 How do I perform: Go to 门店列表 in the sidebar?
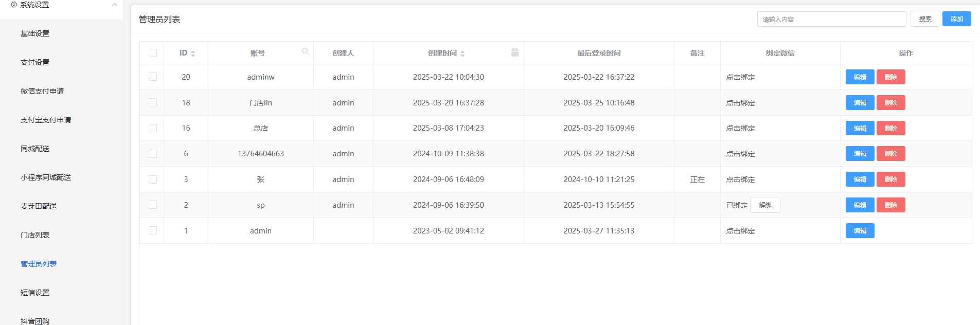(x=35, y=235)
